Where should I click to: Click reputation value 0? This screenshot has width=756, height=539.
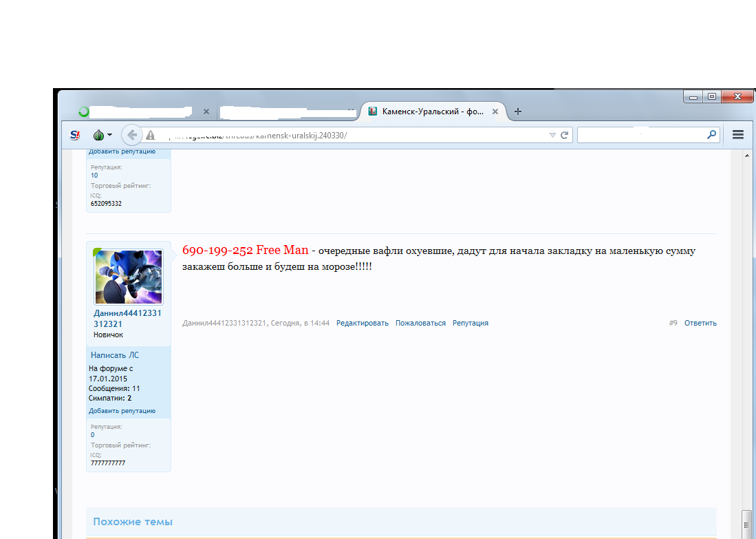[93, 435]
